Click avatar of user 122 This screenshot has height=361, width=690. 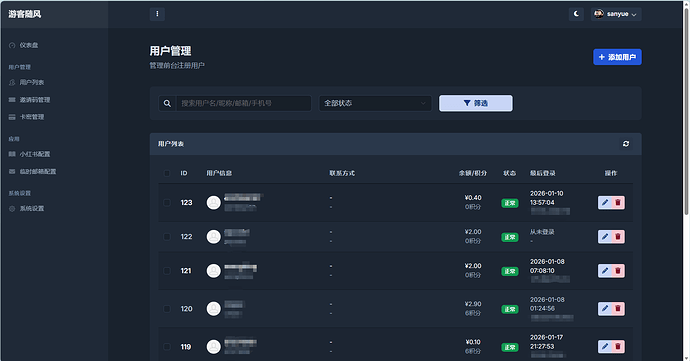click(x=214, y=237)
